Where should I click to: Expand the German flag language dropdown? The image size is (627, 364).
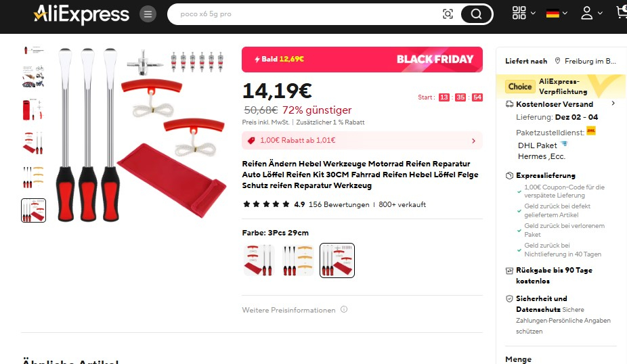(557, 13)
